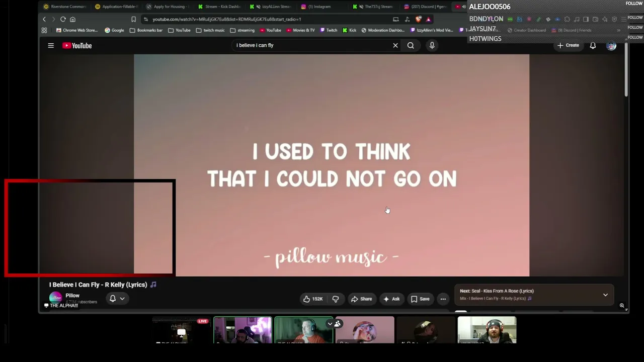Image resolution: width=644 pixels, height=362 pixels.
Task: Submit search with the magnifier button
Action: 411,45
